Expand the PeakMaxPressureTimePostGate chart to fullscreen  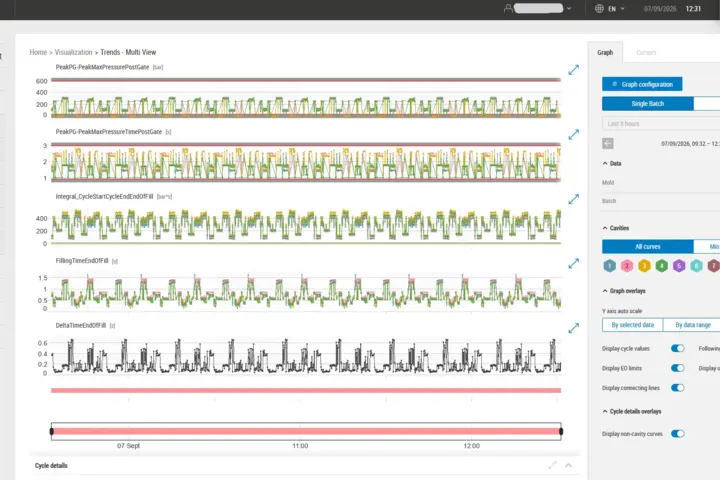coord(574,135)
